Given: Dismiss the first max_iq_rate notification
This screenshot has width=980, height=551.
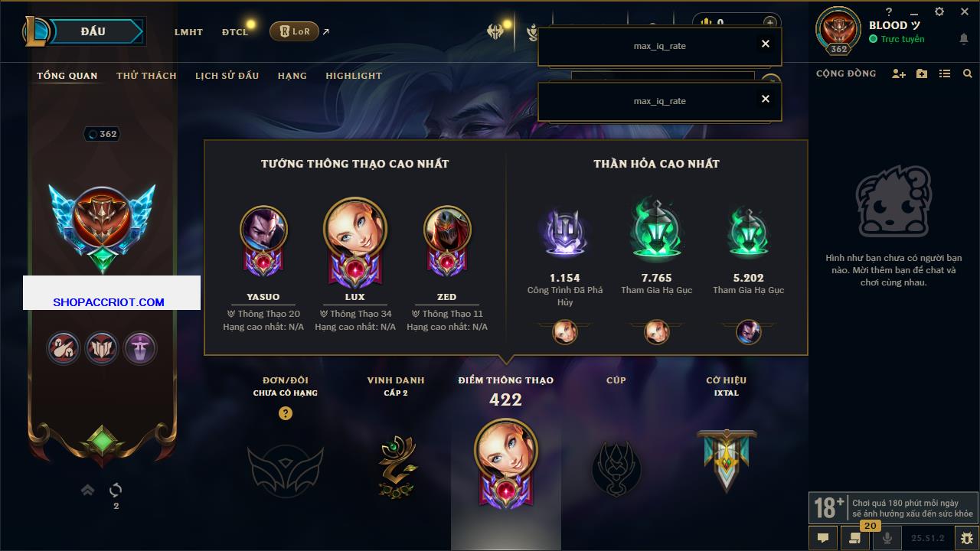Looking at the screenshot, I should 765,44.
